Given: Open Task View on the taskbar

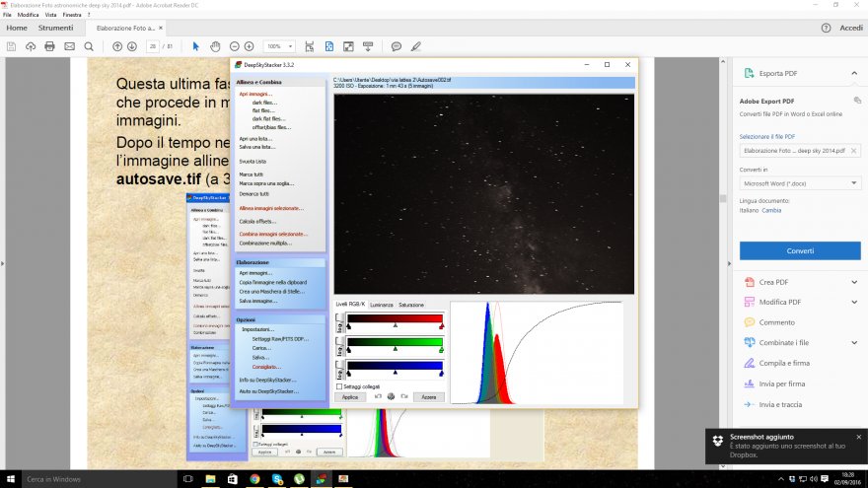Looking at the screenshot, I should tap(188, 479).
